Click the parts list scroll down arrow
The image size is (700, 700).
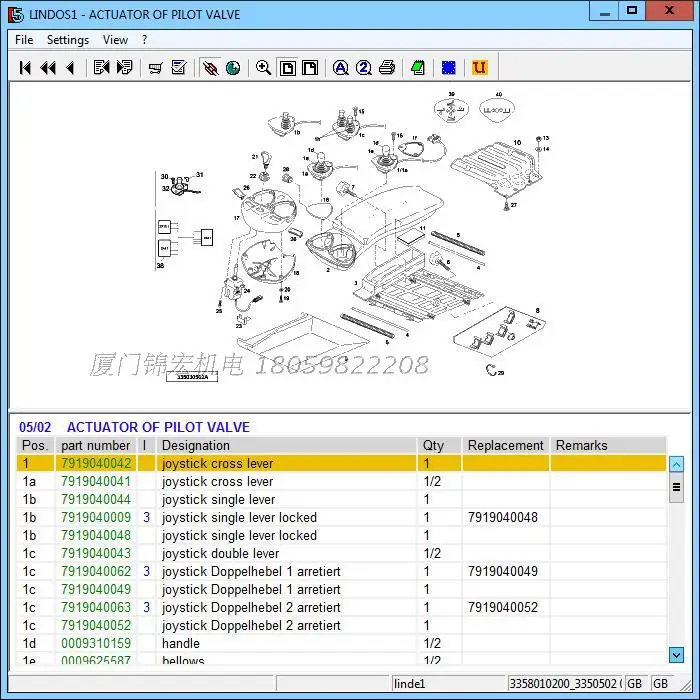pos(676,655)
